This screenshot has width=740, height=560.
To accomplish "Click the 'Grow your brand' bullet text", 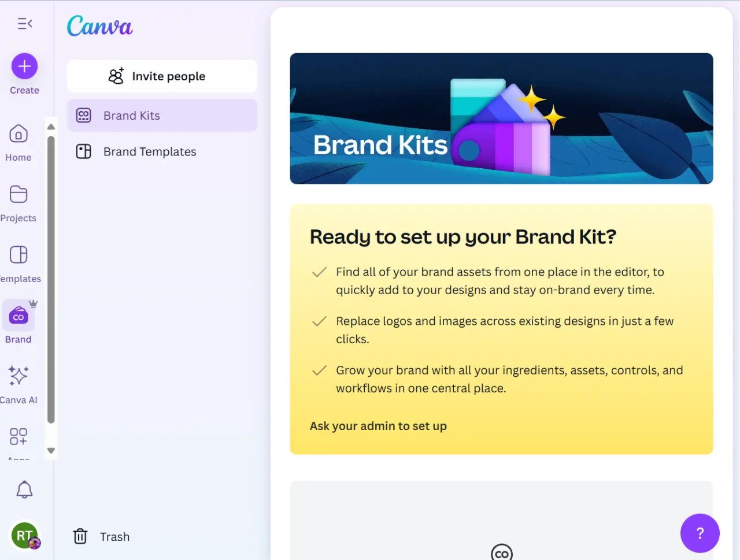I will [509, 379].
